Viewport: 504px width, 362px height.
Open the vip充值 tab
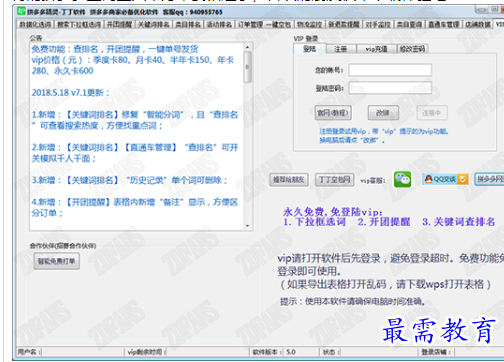click(376, 49)
